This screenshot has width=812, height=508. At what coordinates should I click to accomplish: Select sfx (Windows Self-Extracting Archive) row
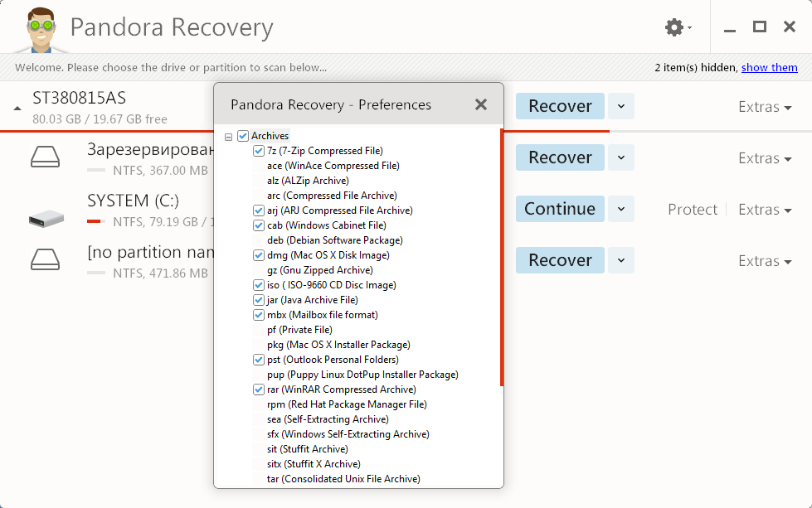click(348, 434)
